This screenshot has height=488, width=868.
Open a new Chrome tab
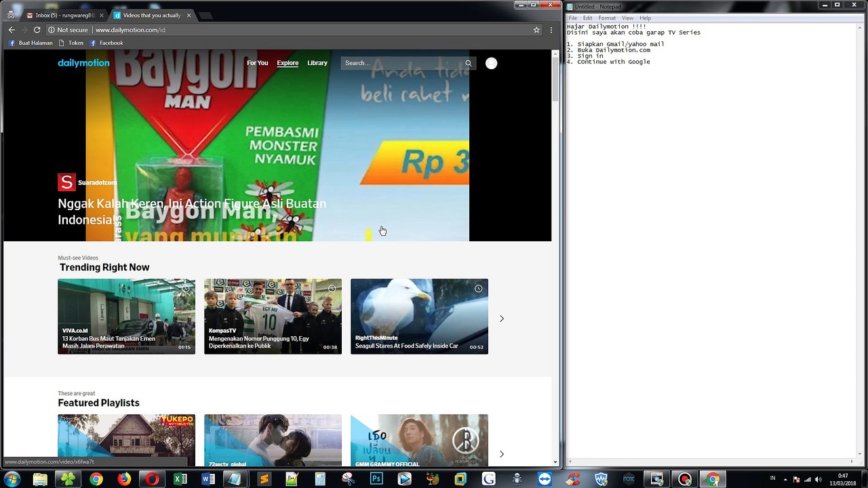[206, 16]
